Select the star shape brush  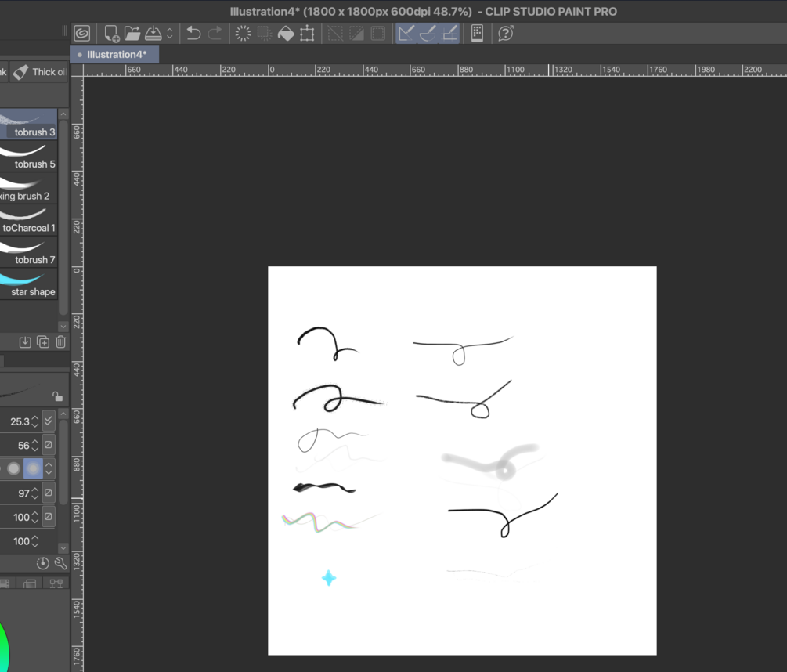coord(29,284)
